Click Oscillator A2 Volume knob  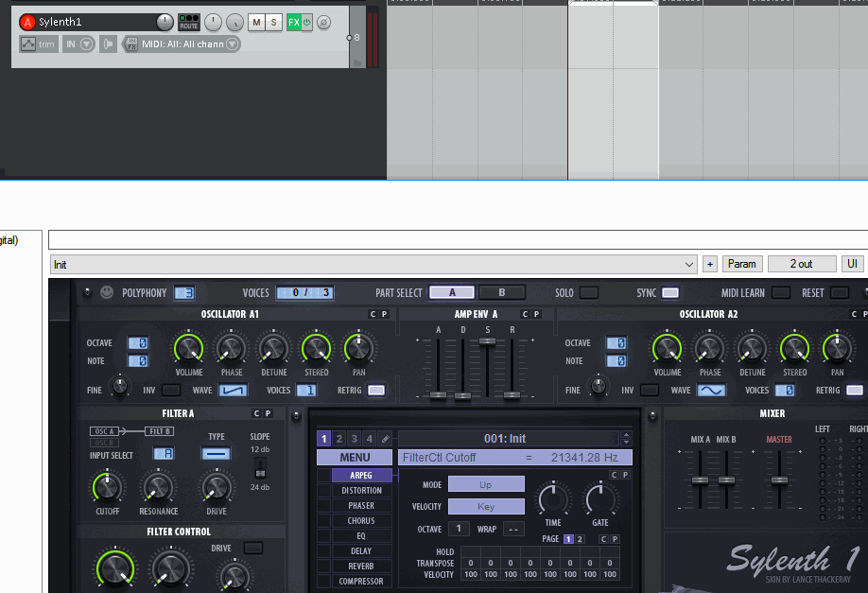667,348
